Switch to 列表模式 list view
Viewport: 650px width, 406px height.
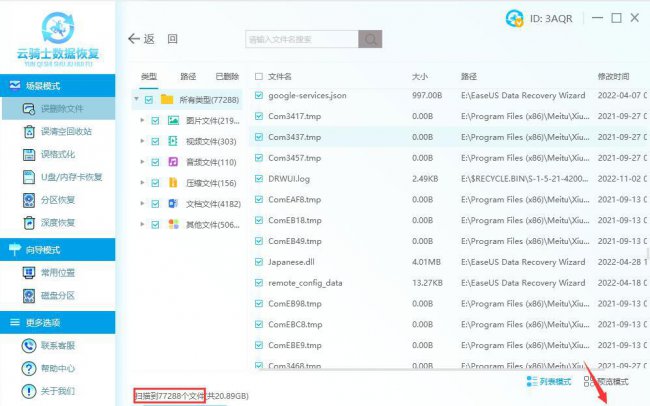(x=548, y=381)
